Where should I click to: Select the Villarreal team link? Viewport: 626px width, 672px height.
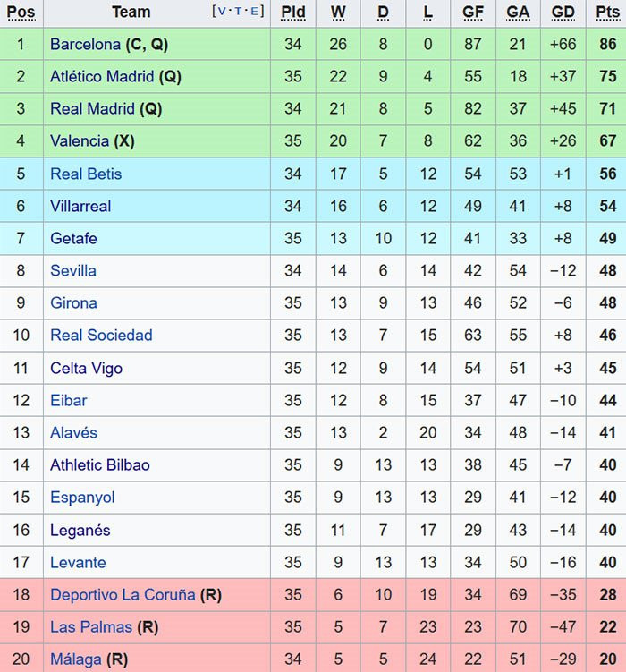pos(80,206)
